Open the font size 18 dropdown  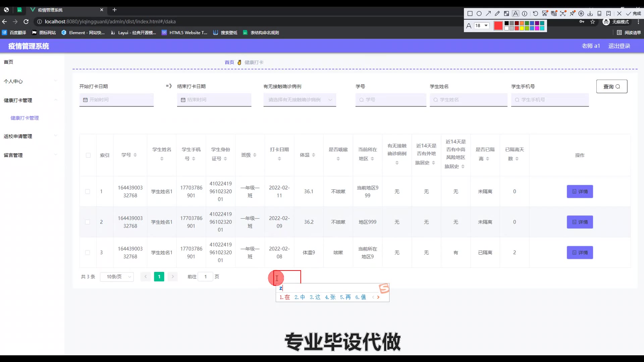pos(482,26)
